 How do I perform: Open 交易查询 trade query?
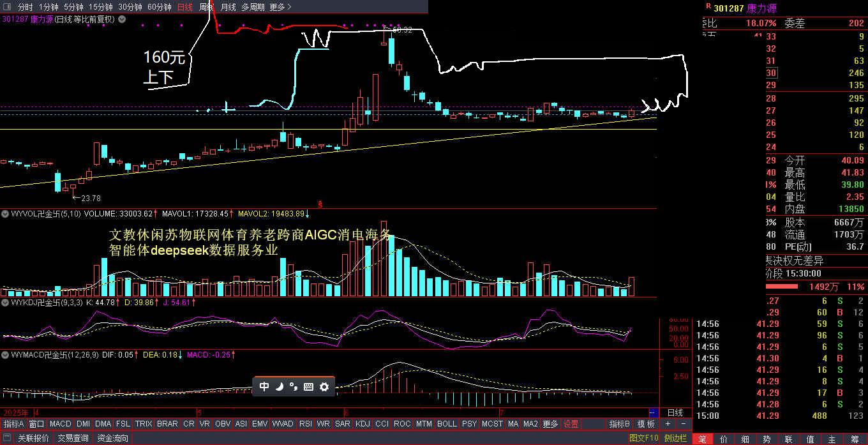pos(73,439)
